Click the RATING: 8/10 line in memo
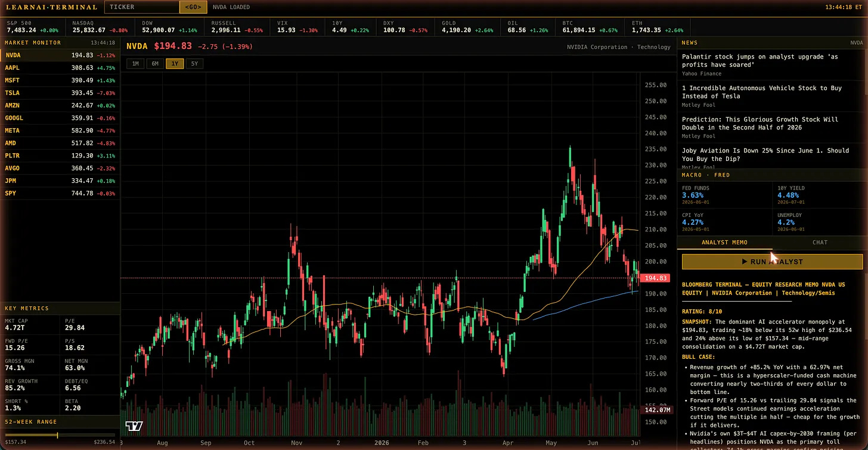Viewport: 868px width, 450px height. [x=702, y=311]
